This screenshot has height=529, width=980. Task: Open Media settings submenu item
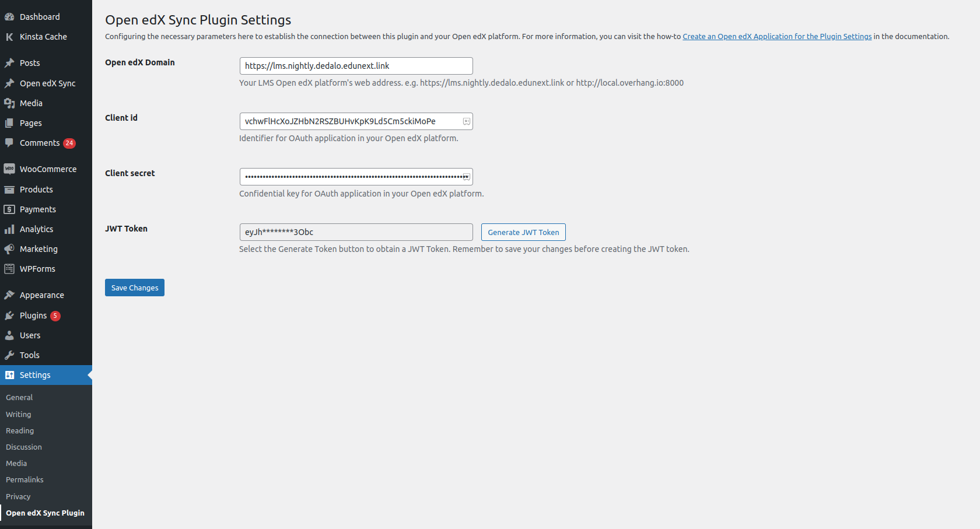(x=16, y=464)
